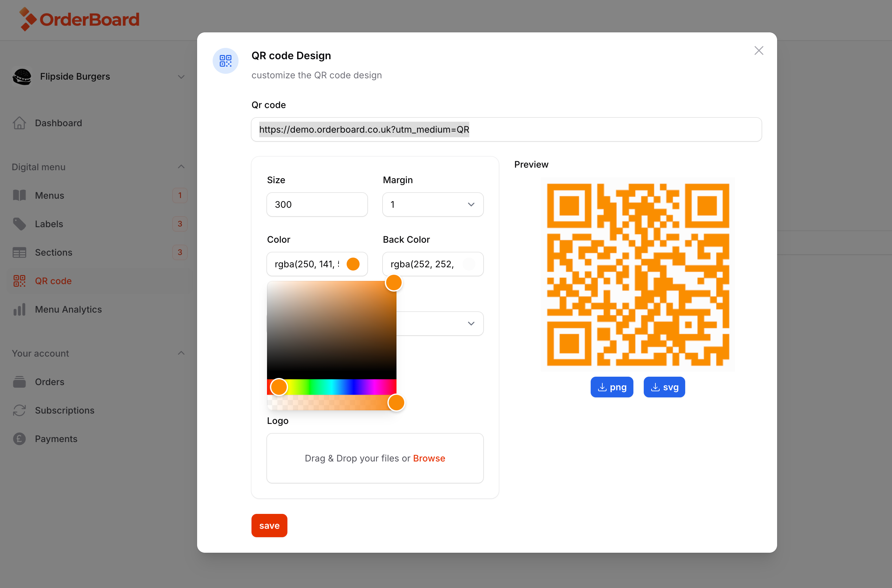This screenshot has width=892, height=588.
Task: Download the QR code as png
Action: [611, 387]
